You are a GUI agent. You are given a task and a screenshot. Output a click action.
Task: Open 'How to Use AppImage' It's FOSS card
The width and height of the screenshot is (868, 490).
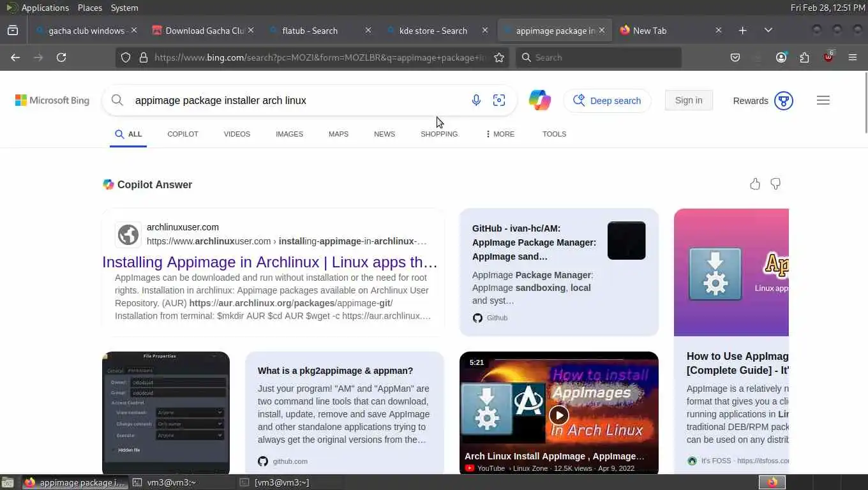731,341
